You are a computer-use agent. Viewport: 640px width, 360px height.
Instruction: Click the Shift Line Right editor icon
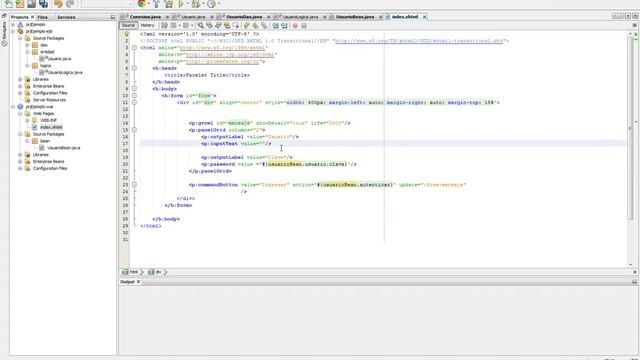[284, 25]
